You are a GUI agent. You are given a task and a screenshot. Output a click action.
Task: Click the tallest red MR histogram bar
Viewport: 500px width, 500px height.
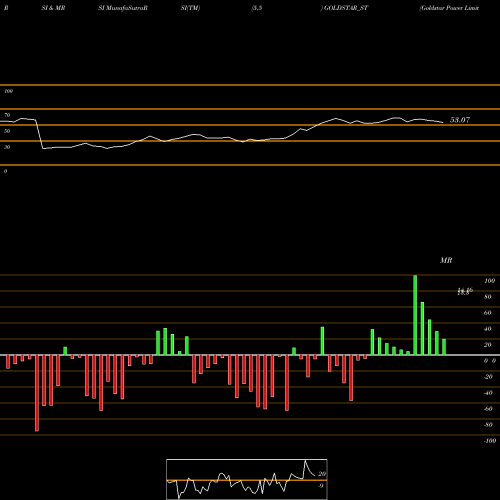[x=37, y=393]
